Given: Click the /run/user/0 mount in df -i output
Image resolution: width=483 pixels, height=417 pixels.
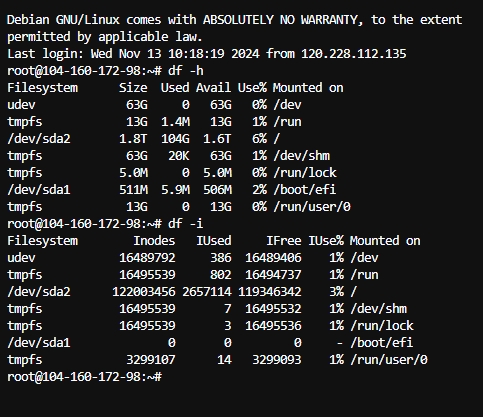Looking at the screenshot, I should pos(389,360).
